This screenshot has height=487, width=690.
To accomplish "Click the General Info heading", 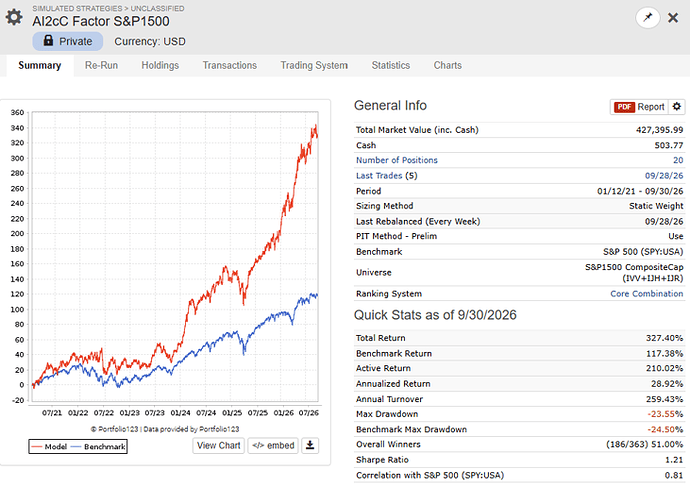I will tap(390, 106).
